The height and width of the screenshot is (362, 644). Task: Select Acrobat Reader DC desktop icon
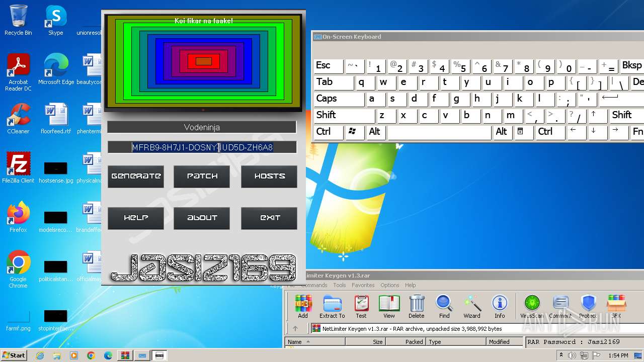coord(18,73)
